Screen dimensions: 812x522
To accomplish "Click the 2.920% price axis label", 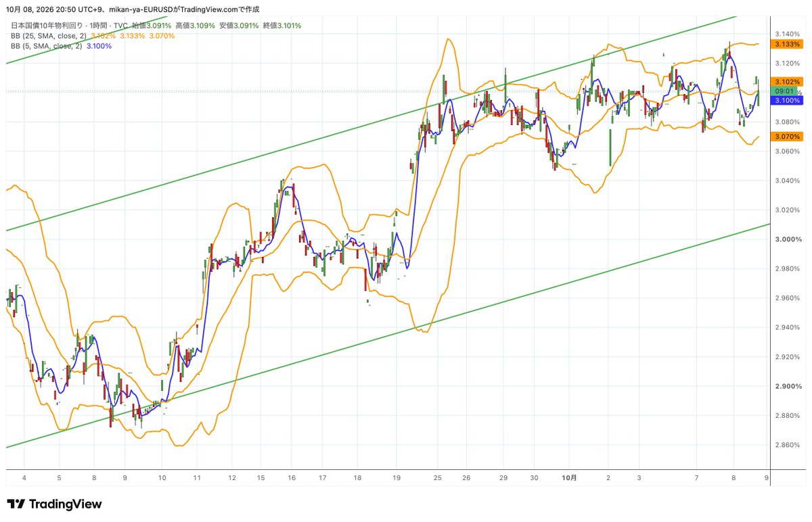I will pyautogui.click(x=788, y=357).
